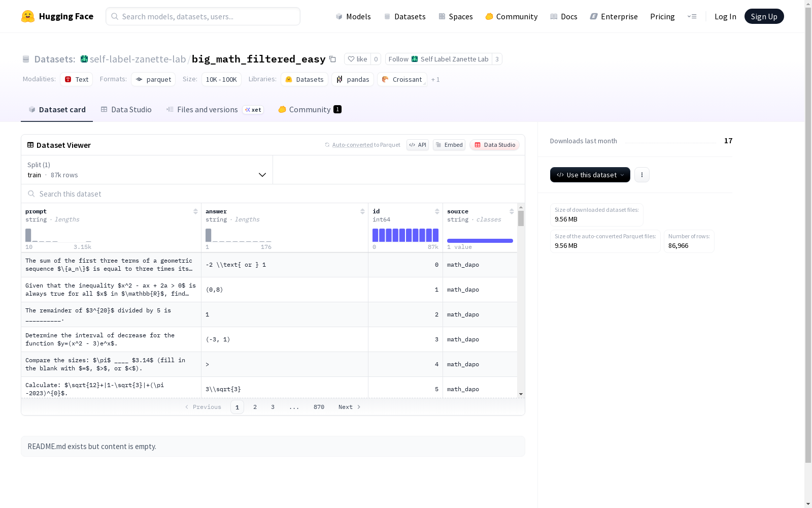812x508 pixels.
Task: Select the Text modality tag
Action: pyautogui.click(x=77, y=79)
